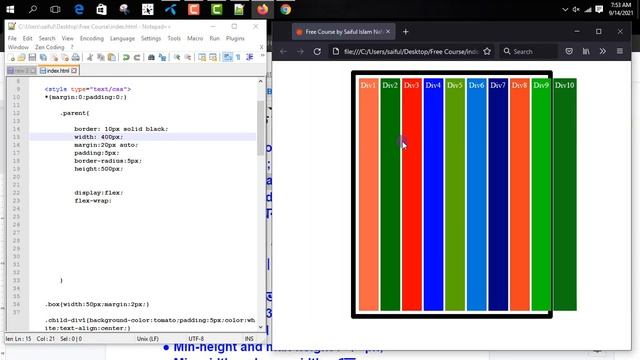Click the Print icon in Notepad++ toolbar
640x360 pixels.
click(x=76, y=58)
